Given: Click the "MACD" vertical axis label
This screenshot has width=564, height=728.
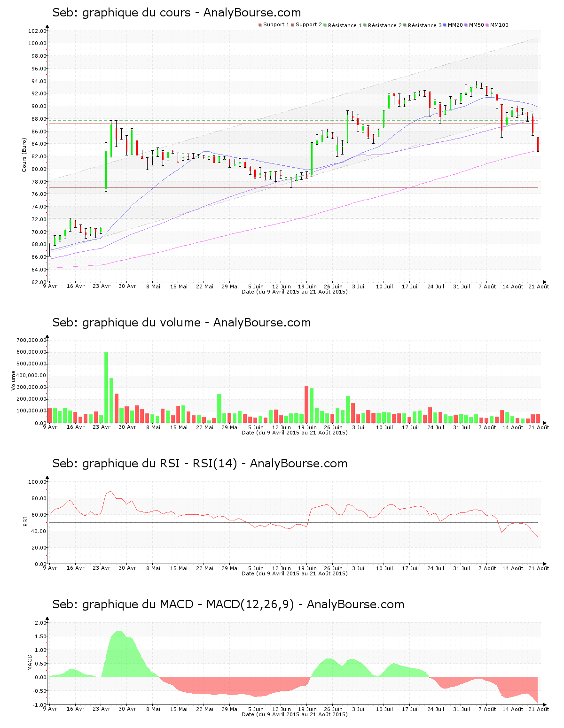Looking at the screenshot, I should coord(30,662).
